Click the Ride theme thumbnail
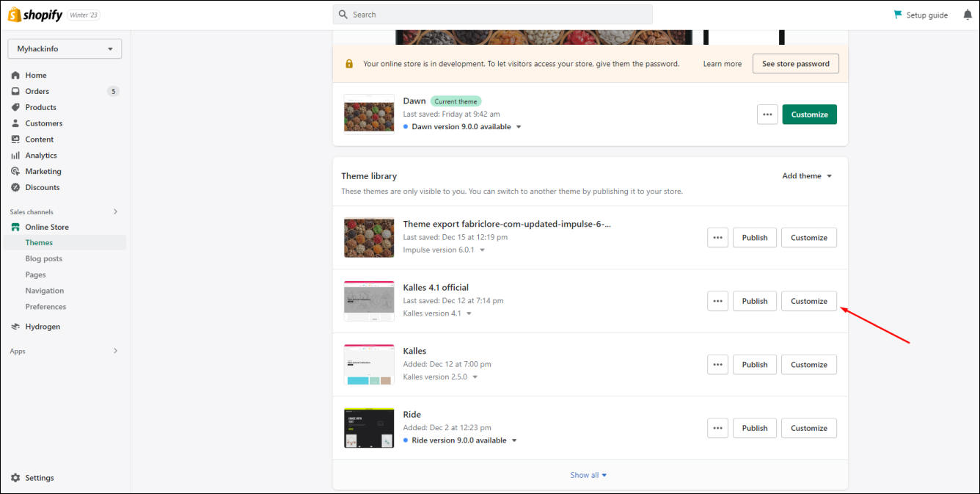 [369, 428]
